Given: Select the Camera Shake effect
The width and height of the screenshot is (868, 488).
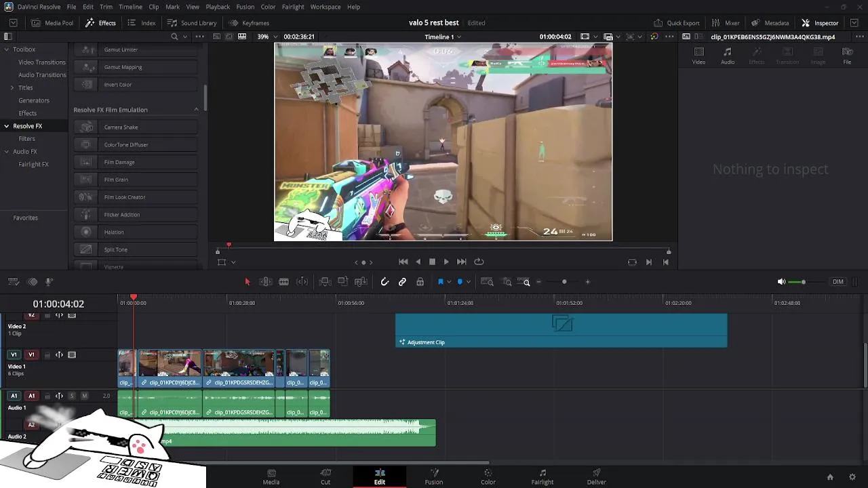Looking at the screenshot, I should 136,127.
